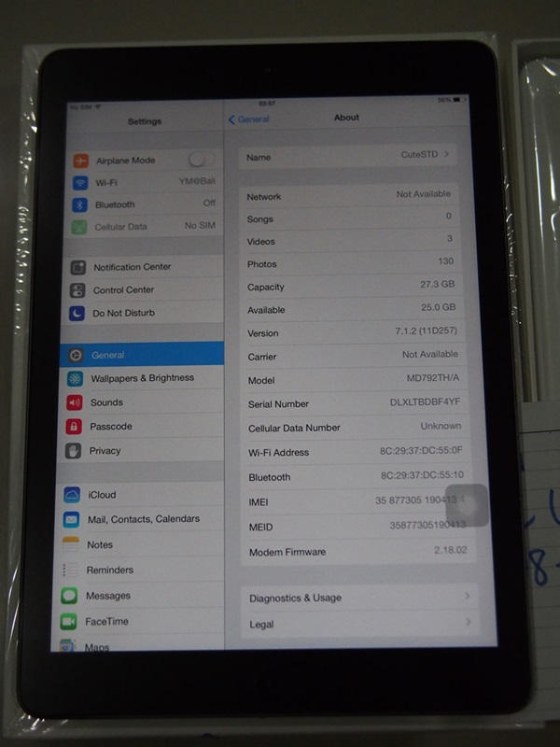560x747 pixels.
Task: Tap the Messages bubble icon
Action: point(69,596)
